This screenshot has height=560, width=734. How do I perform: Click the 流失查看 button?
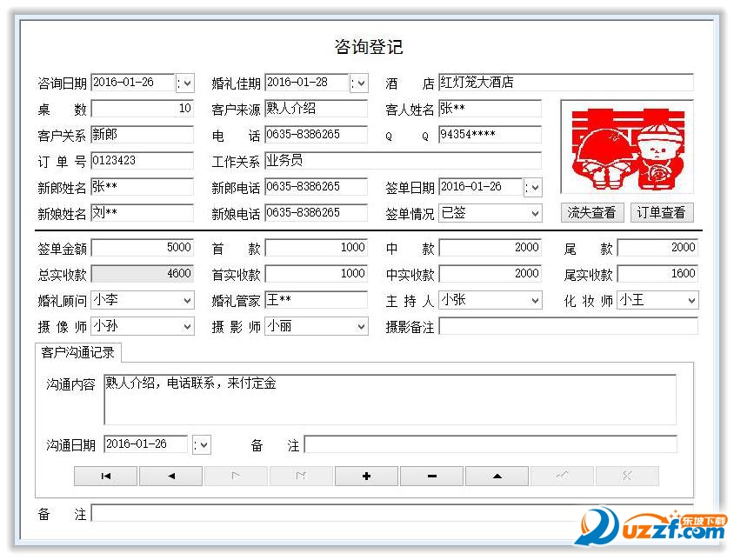[592, 213]
